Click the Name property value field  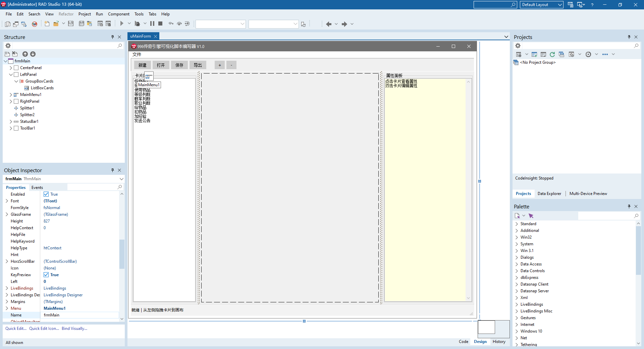click(x=80, y=315)
